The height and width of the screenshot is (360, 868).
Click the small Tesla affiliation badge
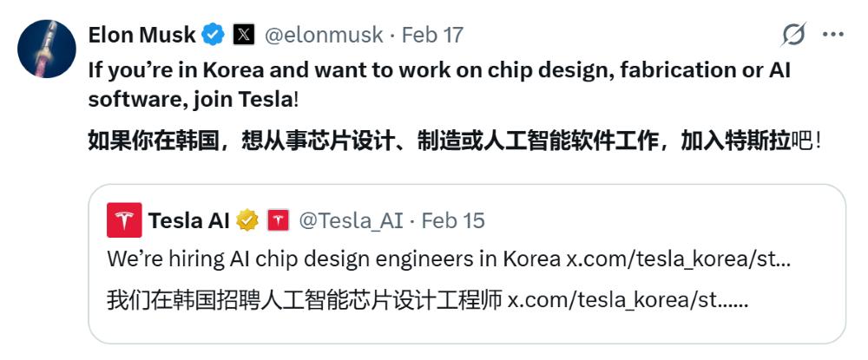278,220
